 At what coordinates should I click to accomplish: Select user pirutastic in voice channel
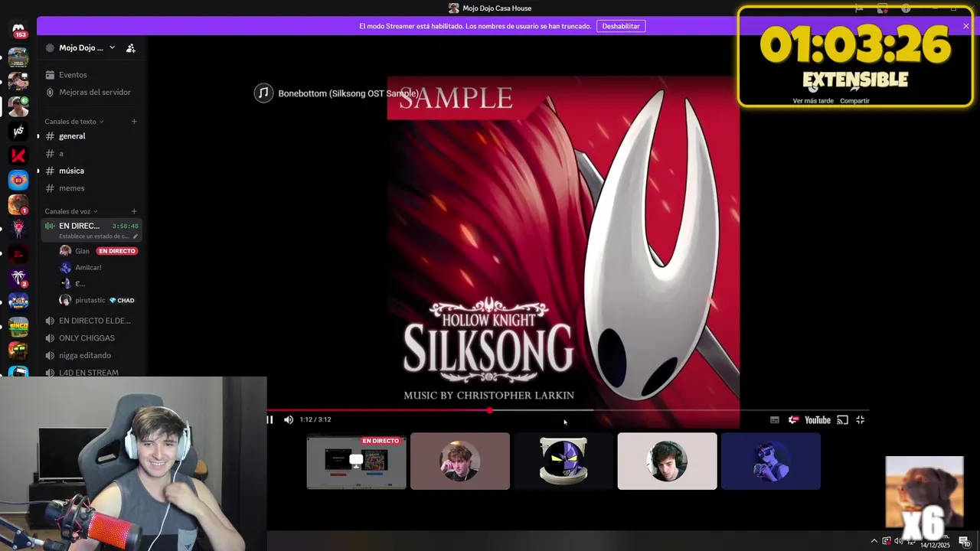point(90,300)
